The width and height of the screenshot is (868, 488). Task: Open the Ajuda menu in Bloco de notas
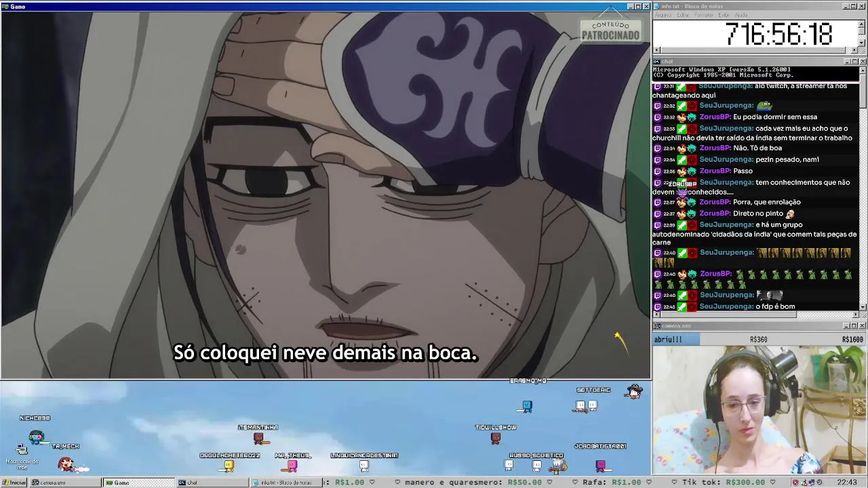coord(741,15)
